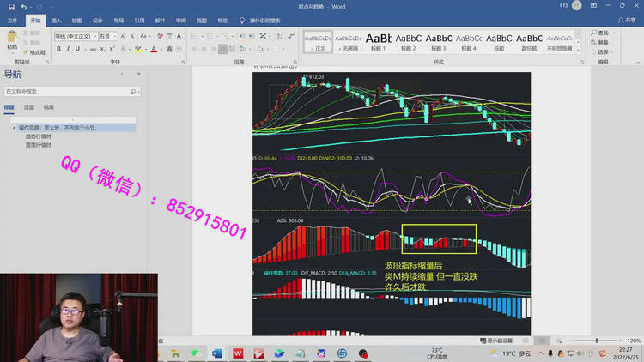Apply text highlight color

pos(137,49)
